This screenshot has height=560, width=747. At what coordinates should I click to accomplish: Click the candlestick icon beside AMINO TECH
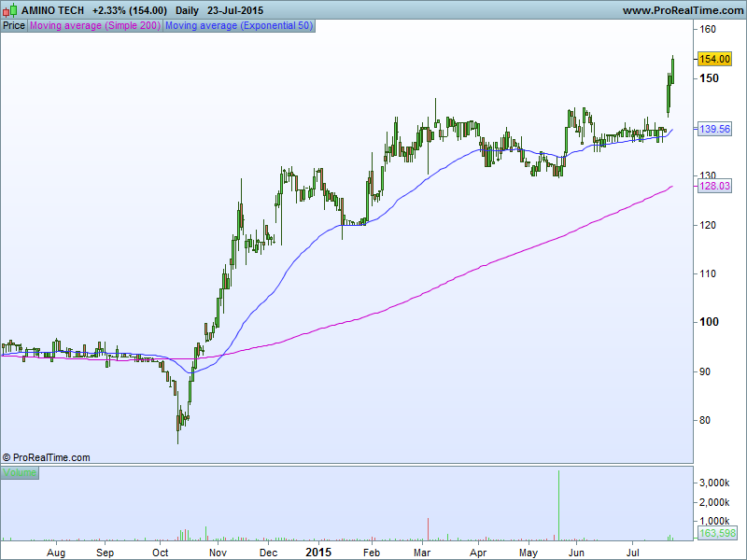click(10, 10)
